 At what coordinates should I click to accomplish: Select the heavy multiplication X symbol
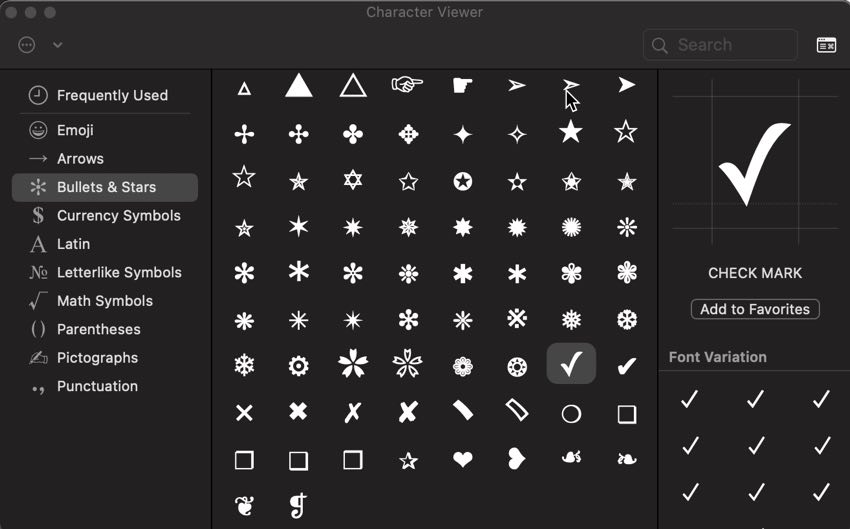pos(298,411)
